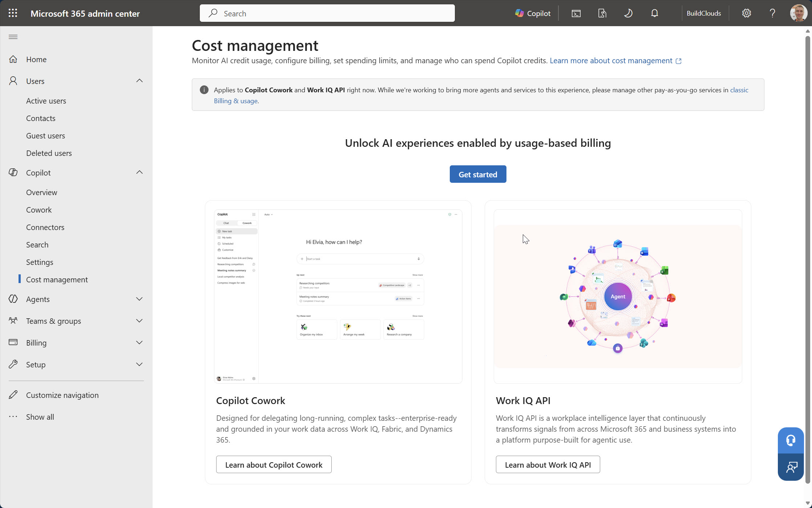Open notifications bell in the header

655,13
